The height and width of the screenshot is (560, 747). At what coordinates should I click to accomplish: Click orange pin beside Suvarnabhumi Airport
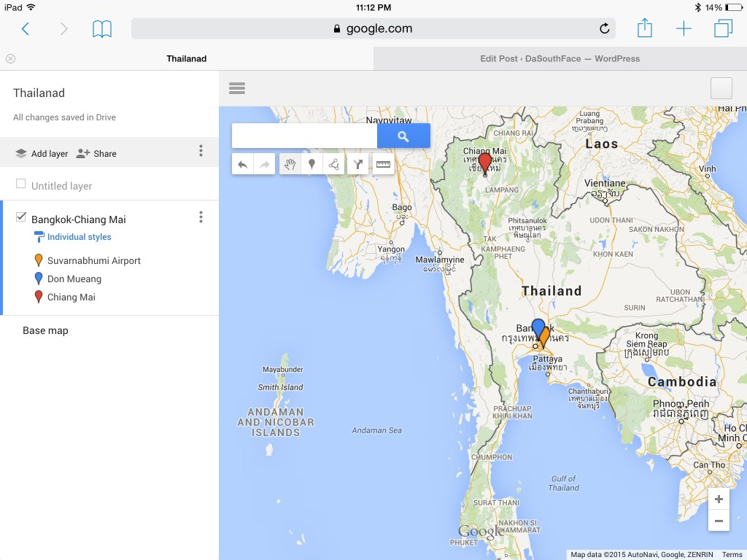coord(39,260)
